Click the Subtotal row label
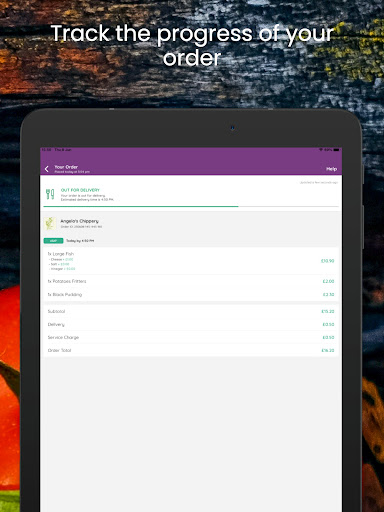This screenshot has width=384, height=512. 56,311
